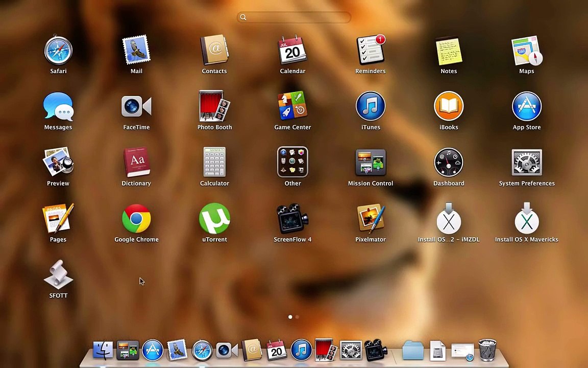This screenshot has width=588, height=368.
Task: Launch the uTorrent app
Action: coord(214,219)
